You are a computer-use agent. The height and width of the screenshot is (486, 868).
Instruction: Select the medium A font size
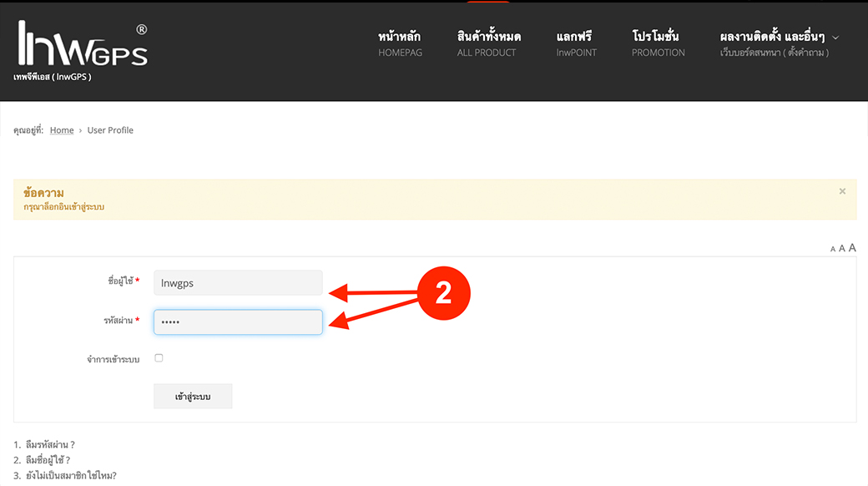842,249
